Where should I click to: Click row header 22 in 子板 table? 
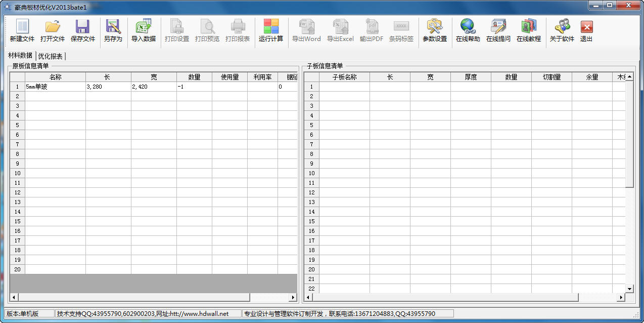point(311,289)
